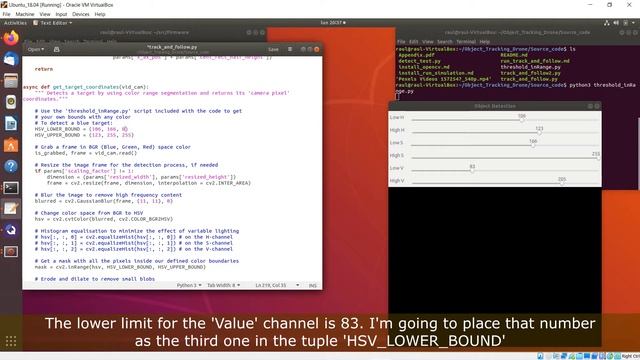
Task: Open gedit hamburger menu
Action: (290, 49)
